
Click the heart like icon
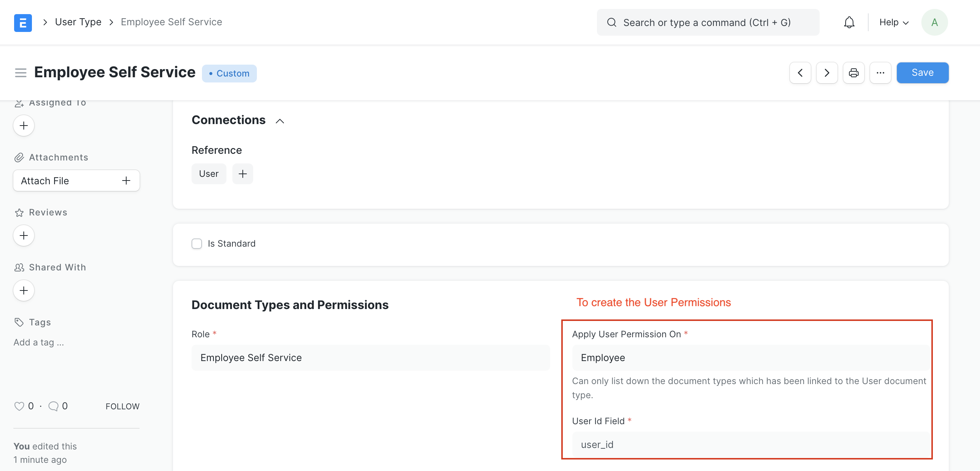click(x=19, y=406)
